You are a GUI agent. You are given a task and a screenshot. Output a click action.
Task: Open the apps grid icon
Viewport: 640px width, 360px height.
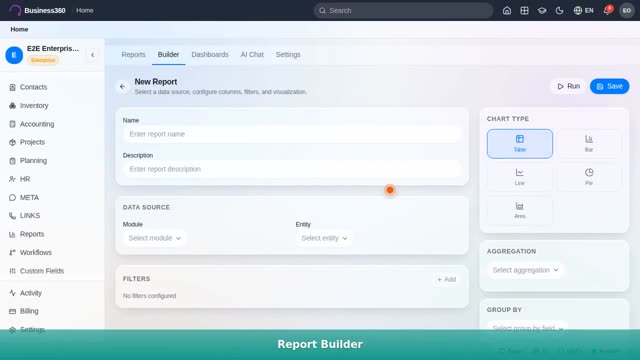coord(524,11)
